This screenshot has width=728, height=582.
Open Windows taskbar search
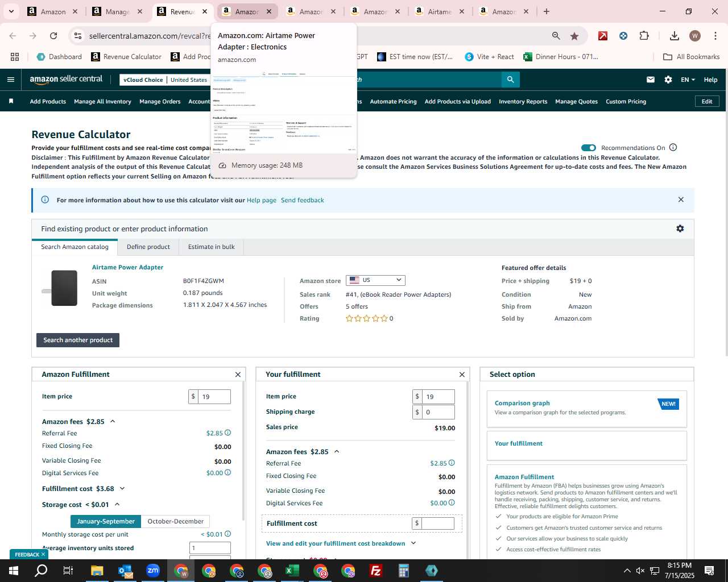41,571
